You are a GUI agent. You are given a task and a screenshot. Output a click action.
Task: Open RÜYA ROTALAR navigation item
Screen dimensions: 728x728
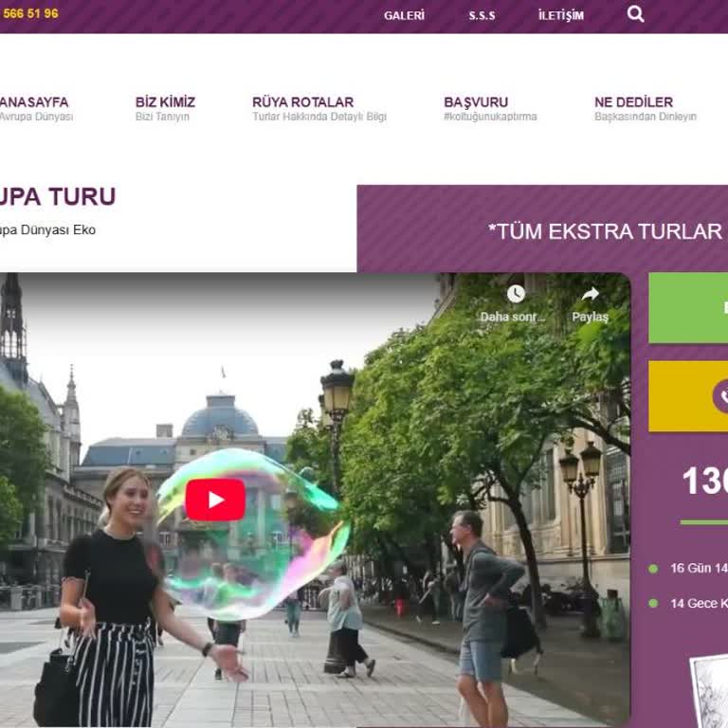319,108
